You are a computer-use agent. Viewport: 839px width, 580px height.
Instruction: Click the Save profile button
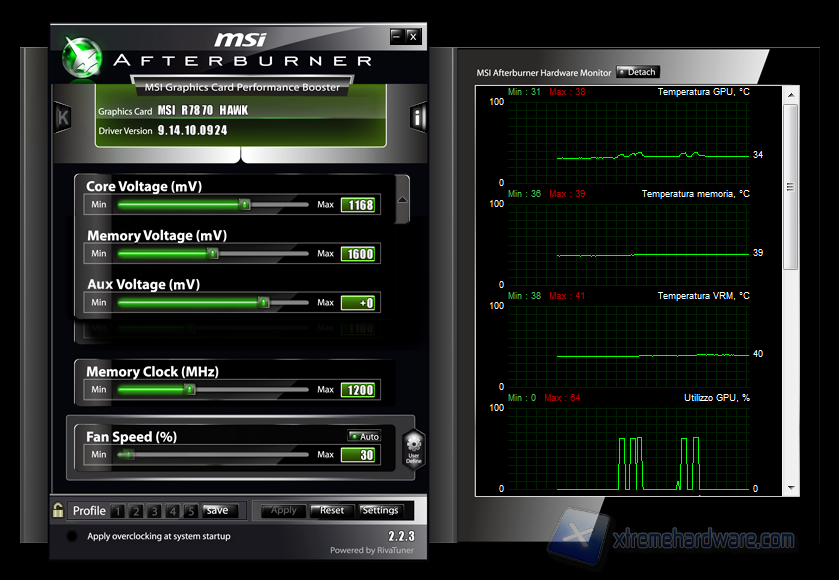(x=217, y=511)
